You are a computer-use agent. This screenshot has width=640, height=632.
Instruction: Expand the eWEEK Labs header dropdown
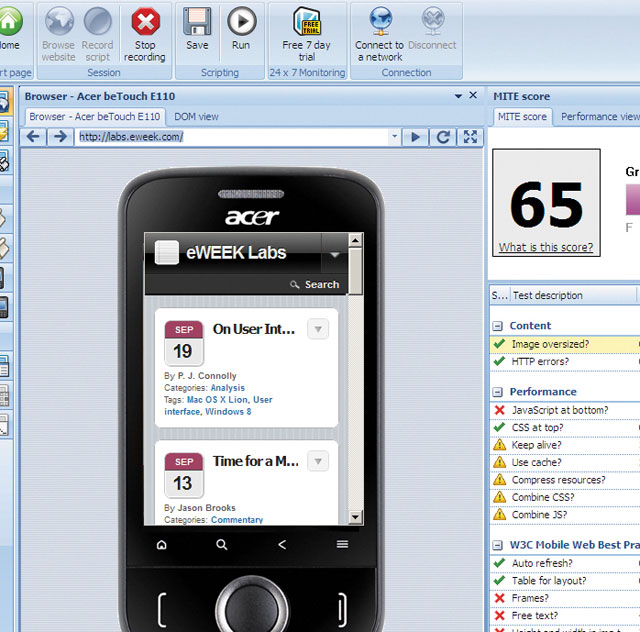coord(335,254)
